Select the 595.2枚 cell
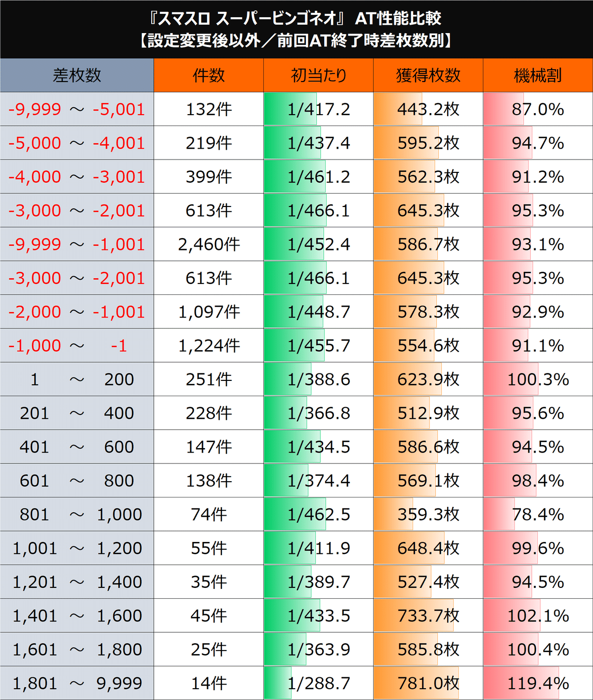 [x=428, y=143]
